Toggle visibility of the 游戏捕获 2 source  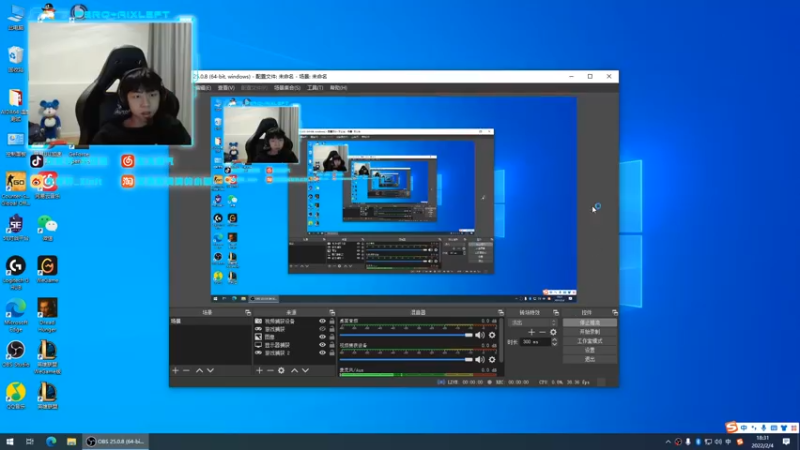click(322, 353)
